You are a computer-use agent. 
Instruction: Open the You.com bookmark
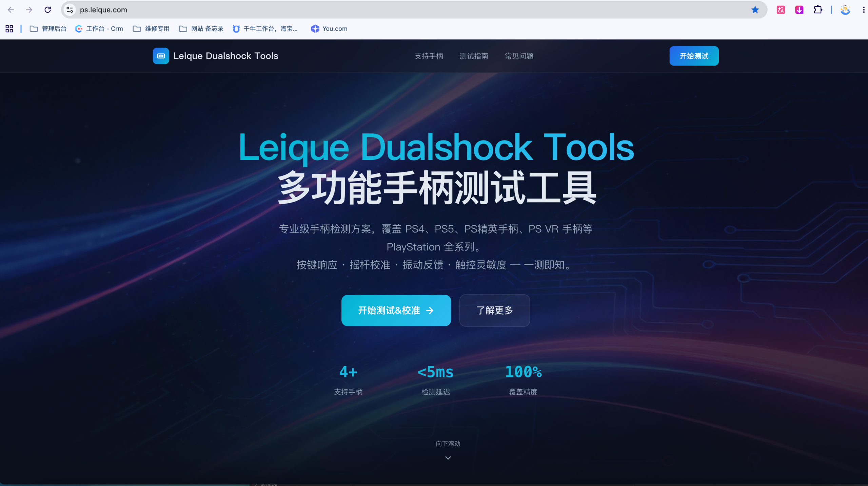pyautogui.click(x=329, y=29)
